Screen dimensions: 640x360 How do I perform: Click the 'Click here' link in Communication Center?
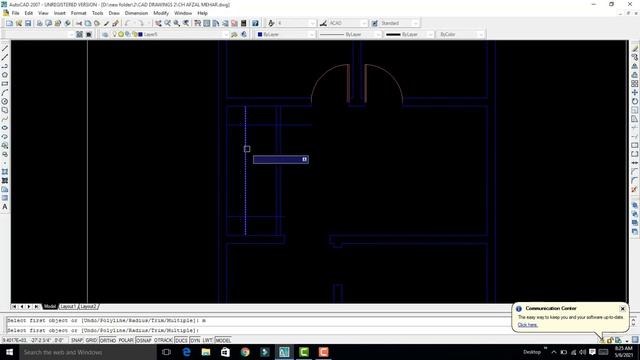pyautogui.click(x=527, y=325)
